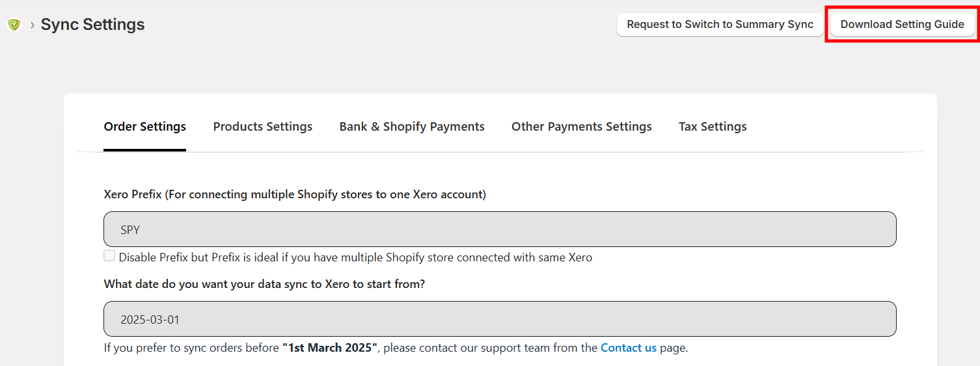980x366 pixels.
Task: Select the Order Settings tab
Action: pyautogui.click(x=145, y=127)
